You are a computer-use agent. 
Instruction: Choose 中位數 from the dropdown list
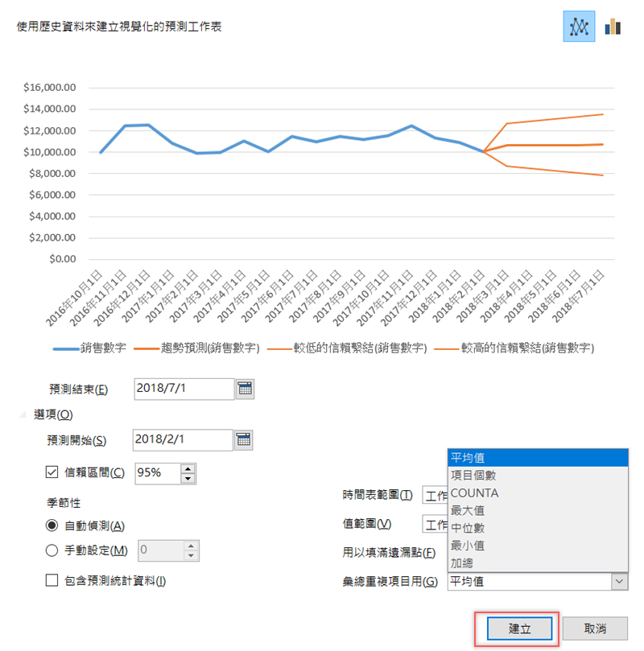(x=467, y=528)
